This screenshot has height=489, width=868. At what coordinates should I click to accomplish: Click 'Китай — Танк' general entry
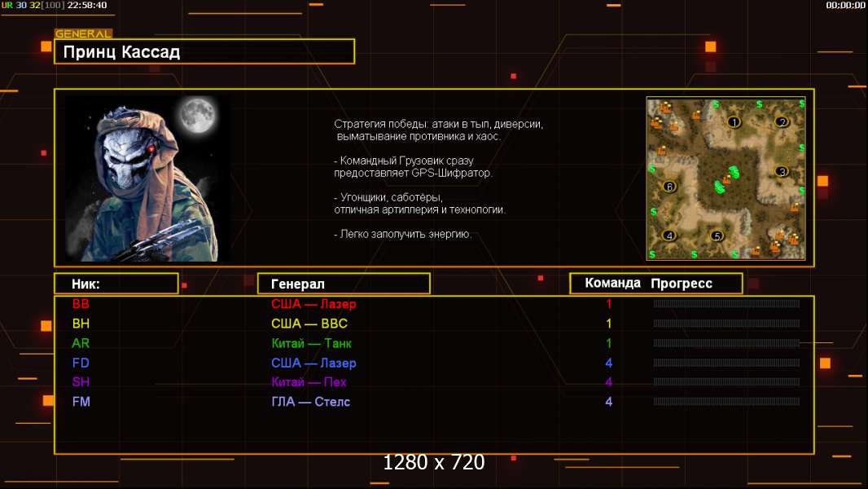pos(311,343)
